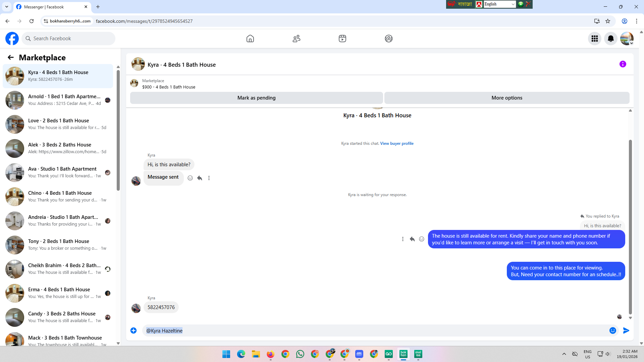644x362 pixels.
Task: Click Kyra's avatar beside phone number message
Action: [x=136, y=308]
